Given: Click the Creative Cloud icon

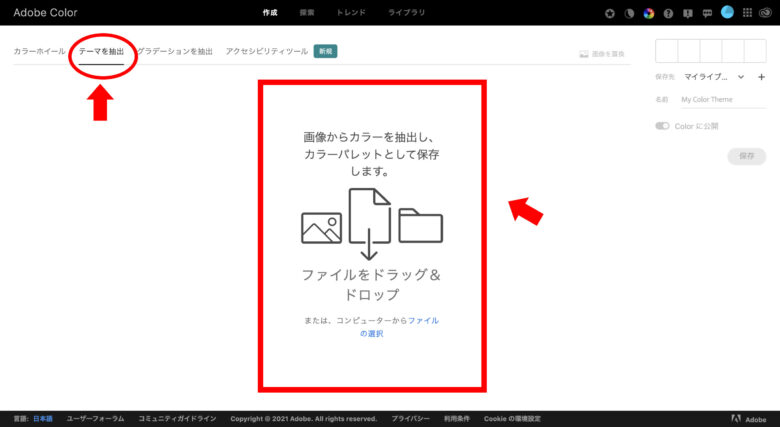Looking at the screenshot, I should [766, 13].
